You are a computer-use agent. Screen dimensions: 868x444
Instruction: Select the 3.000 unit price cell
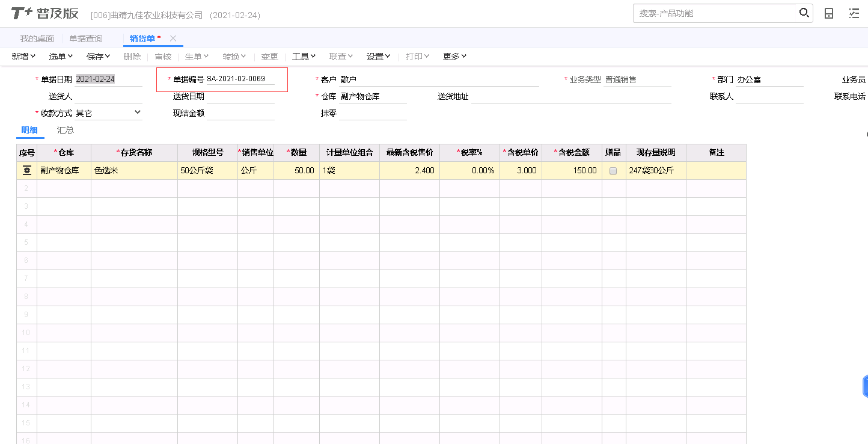521,171
